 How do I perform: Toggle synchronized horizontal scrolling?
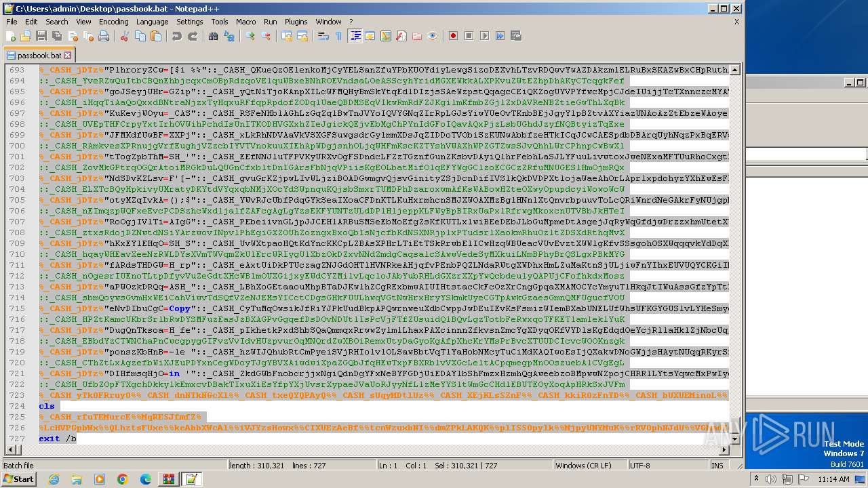click(x=302, y=36)
